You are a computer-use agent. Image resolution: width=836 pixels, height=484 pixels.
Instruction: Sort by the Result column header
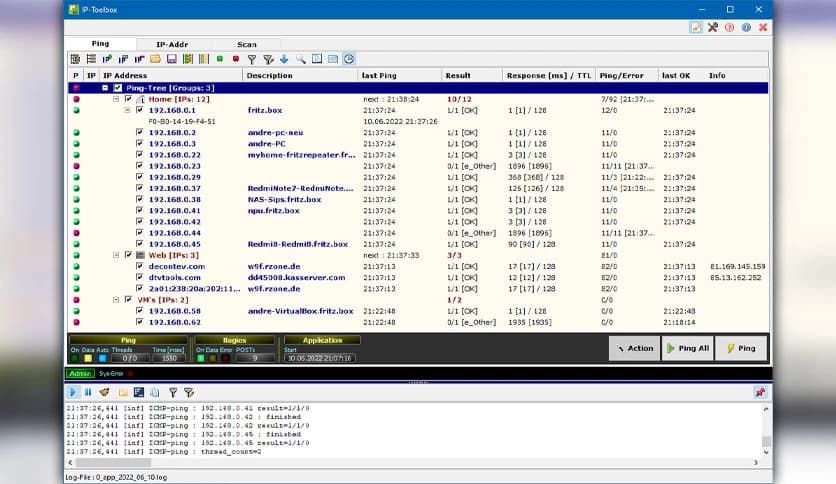[x=472, y=76]
